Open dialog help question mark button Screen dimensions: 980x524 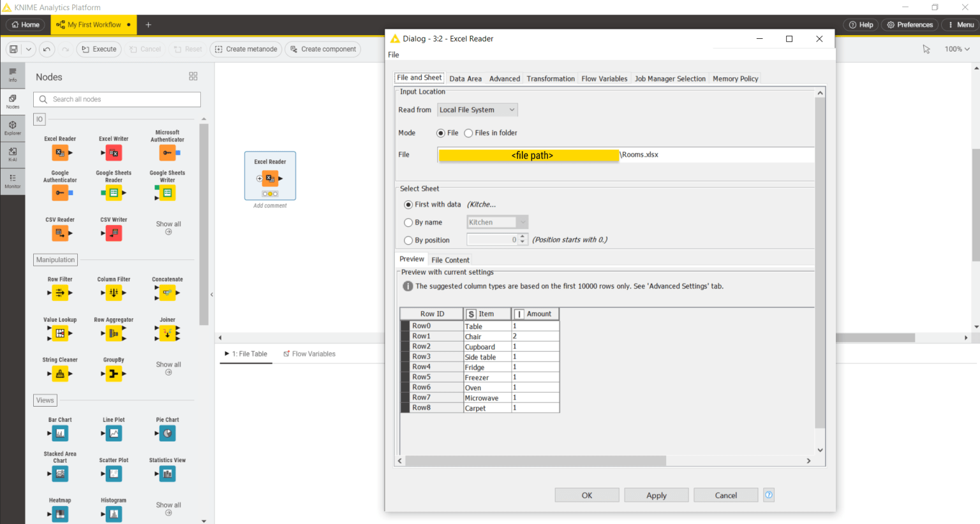769,495
